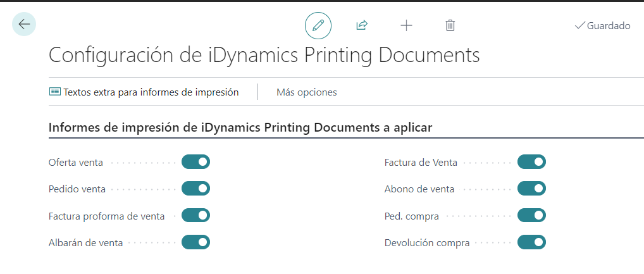Open the share icon
This screenshot has width=644, height=274.
(361, 25)
